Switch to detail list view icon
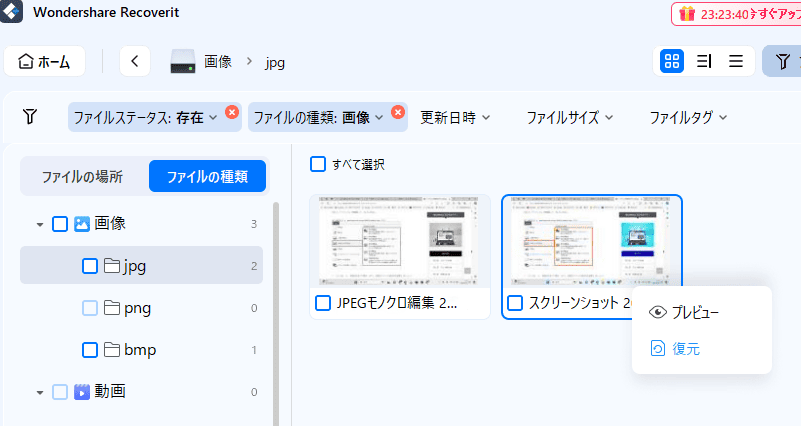 click(x=704, y=61)
